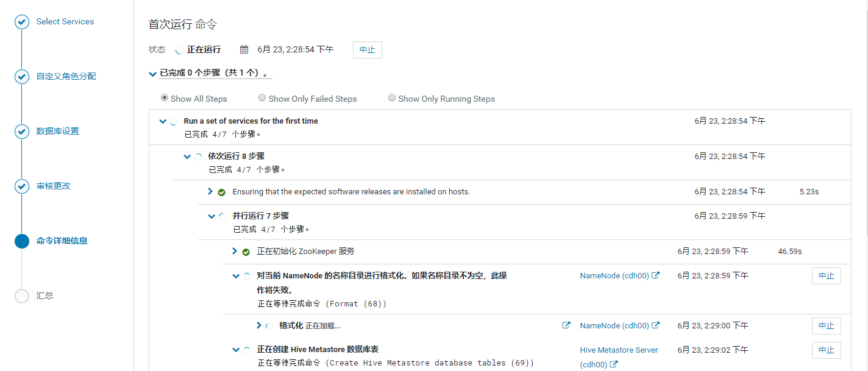Click the 数据库设置 step checkmark icon
Image resolution: width=868 pixels, height=371 pixels.
pos(22,132)
